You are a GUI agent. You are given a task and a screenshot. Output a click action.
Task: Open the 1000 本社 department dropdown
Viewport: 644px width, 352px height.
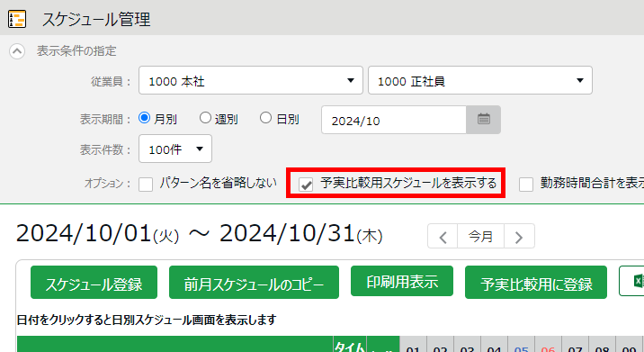coord(251,80)
